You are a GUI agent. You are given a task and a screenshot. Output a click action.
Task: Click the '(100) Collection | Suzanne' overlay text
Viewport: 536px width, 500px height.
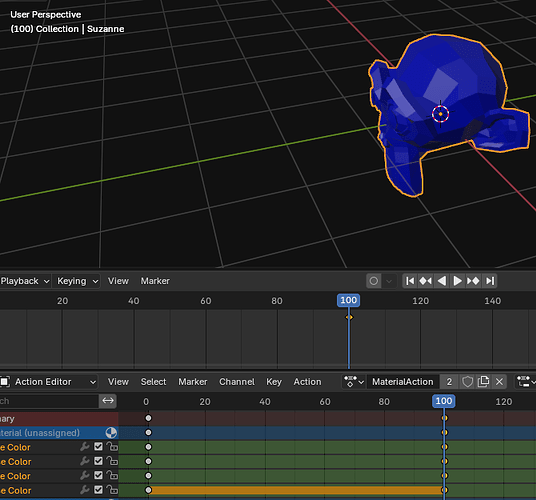pos(67,29)
